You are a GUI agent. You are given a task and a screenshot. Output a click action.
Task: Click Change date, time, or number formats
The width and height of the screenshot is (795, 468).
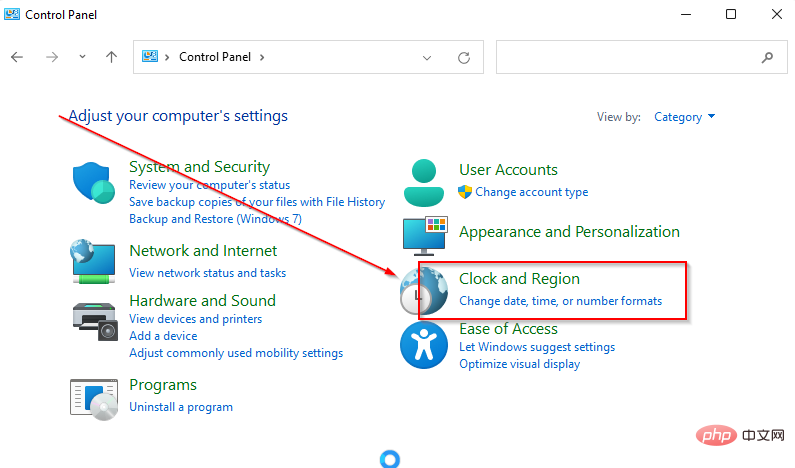[560, 301]
